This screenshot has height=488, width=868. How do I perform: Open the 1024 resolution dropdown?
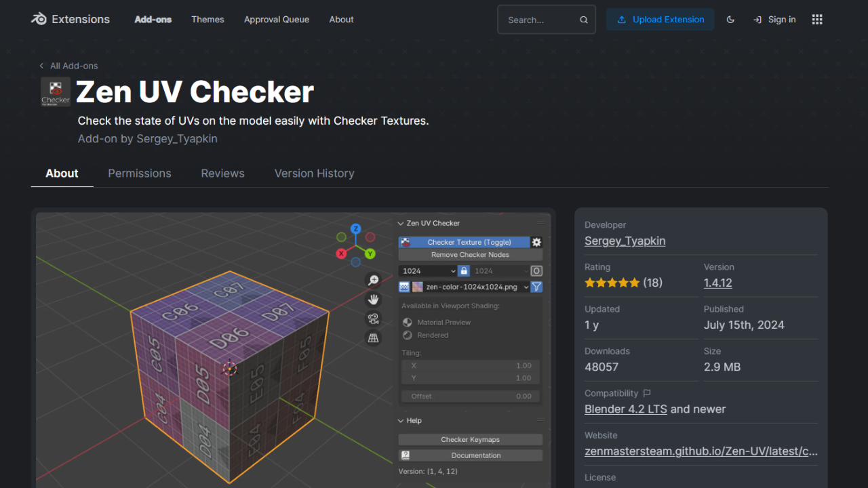click(429, 270)
